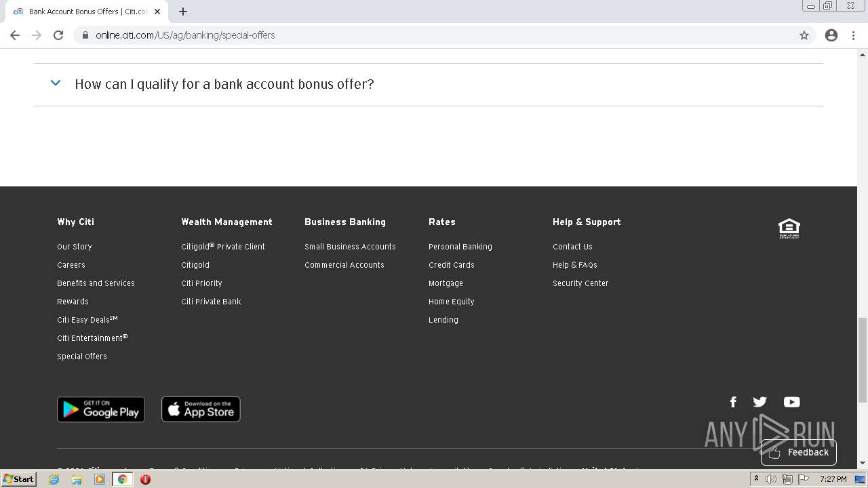Open Our Story link
This screenshot has width=868, height=488.
pyautogui.click(x=75, y=247)
